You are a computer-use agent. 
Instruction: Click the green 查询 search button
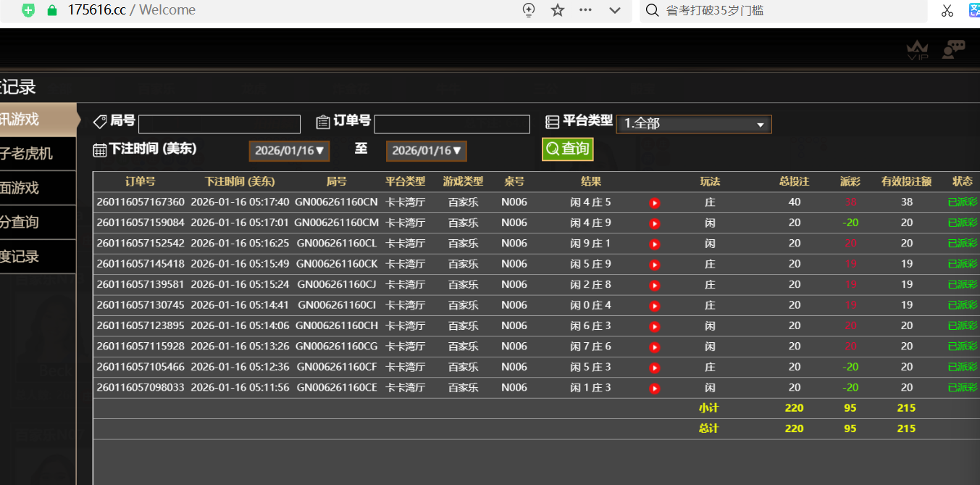pyautogui.click(x=568, y=149)
